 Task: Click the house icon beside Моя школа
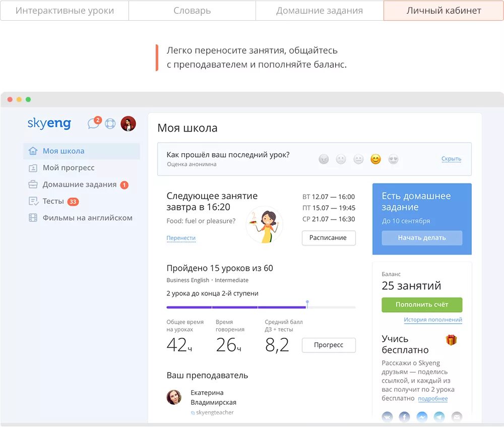tap(33, 151)
